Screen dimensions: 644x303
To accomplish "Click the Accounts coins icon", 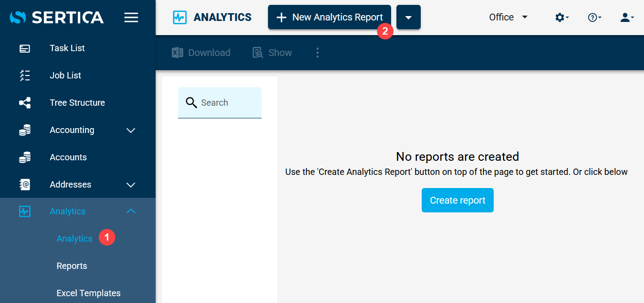I will 25,157.
